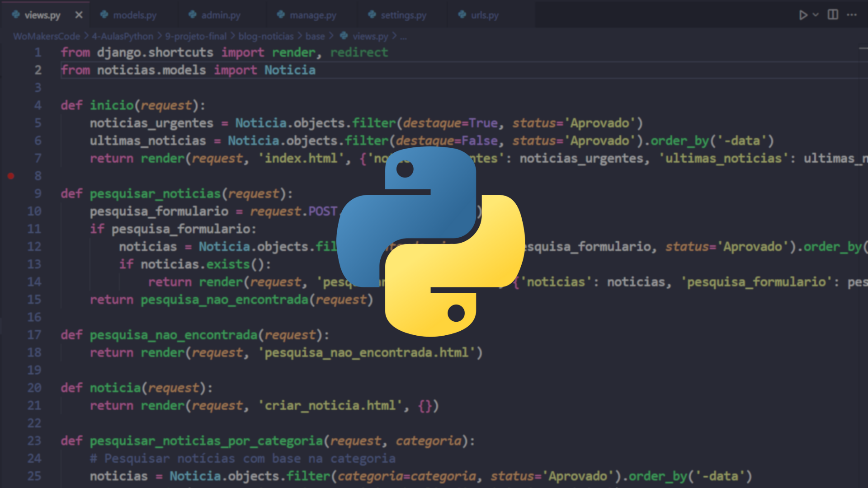
Task: Click the base breadcrumb folder
Action: point(315,36)
